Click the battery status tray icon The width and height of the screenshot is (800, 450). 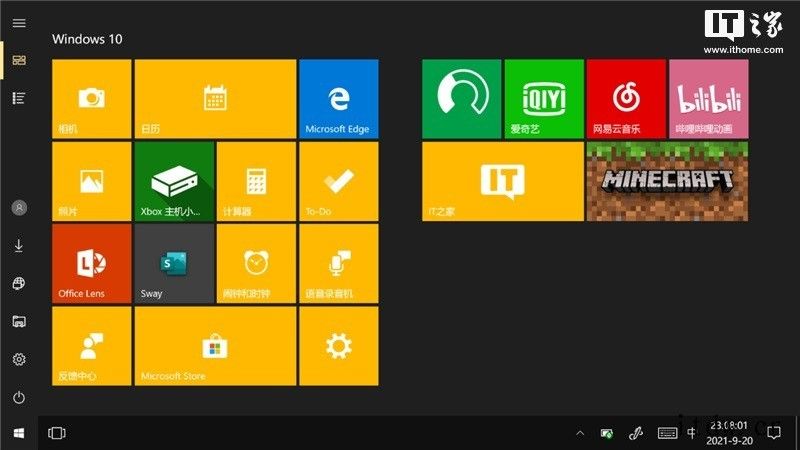coord(607,434)
